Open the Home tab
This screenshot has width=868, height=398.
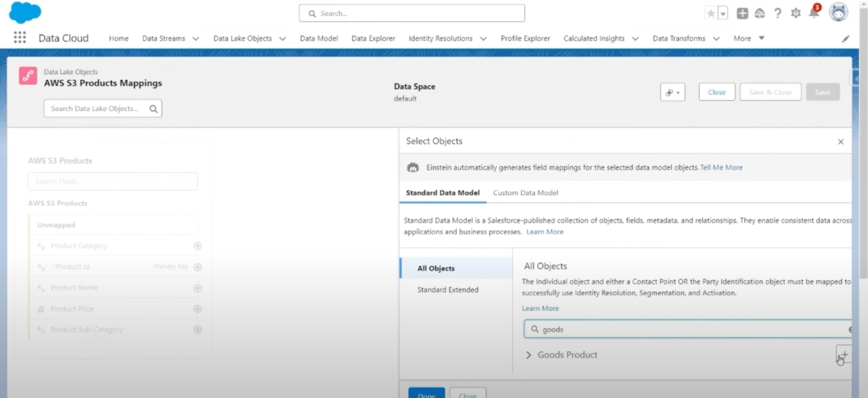118,39
